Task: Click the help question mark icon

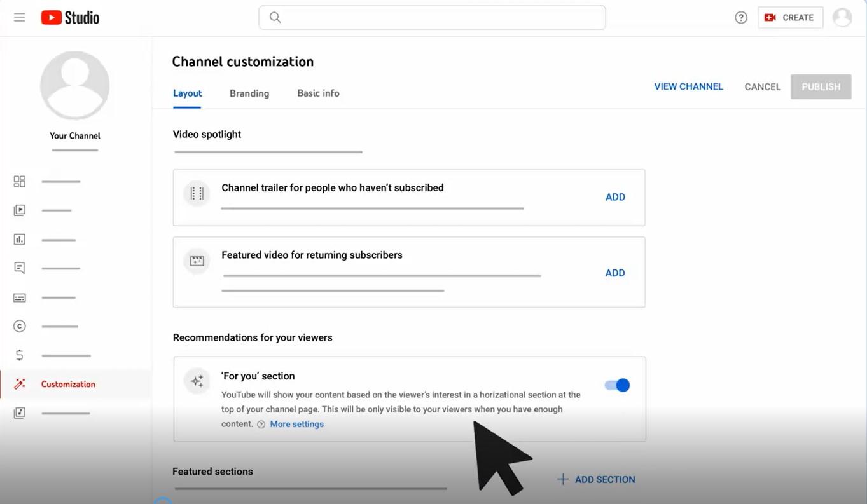Action: click(741, 18)
